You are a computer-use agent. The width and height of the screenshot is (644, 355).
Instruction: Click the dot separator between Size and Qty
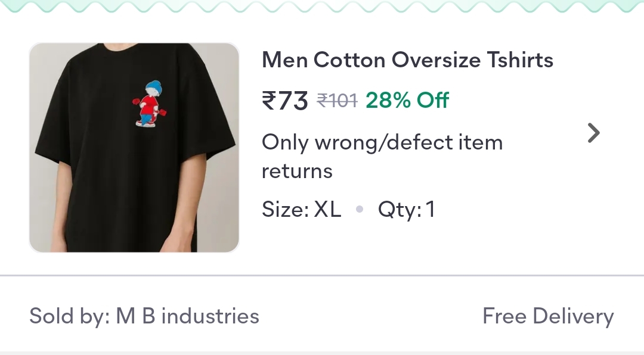tap(360, 210)
